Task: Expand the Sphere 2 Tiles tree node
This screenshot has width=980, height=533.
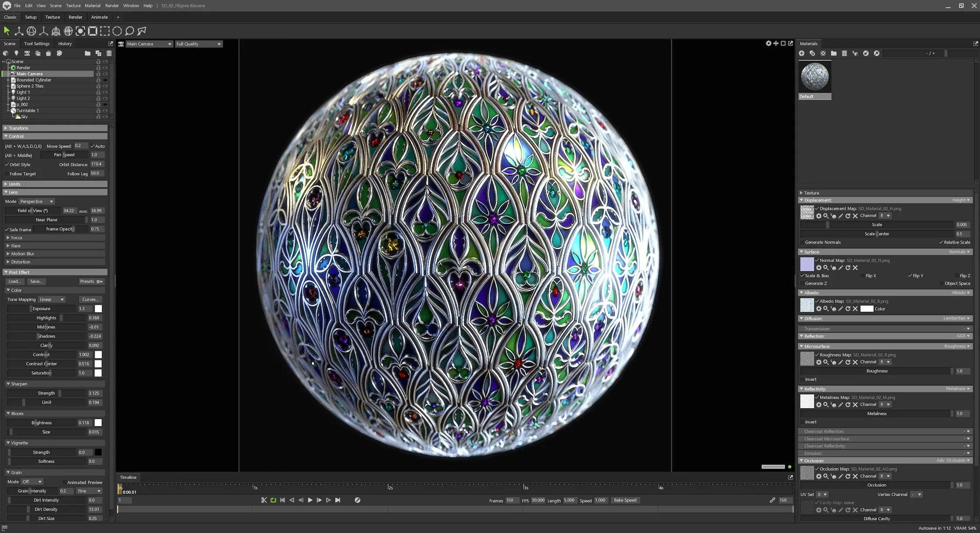Action: pos(8,86)
